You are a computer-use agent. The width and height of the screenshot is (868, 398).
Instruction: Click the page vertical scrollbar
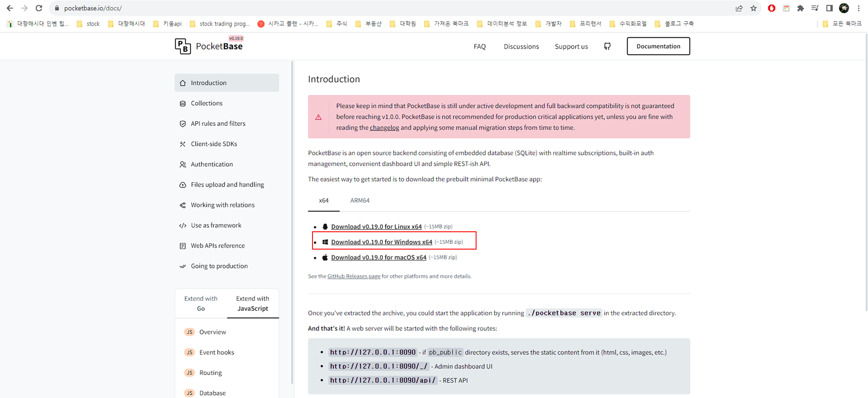pos(866,172)
